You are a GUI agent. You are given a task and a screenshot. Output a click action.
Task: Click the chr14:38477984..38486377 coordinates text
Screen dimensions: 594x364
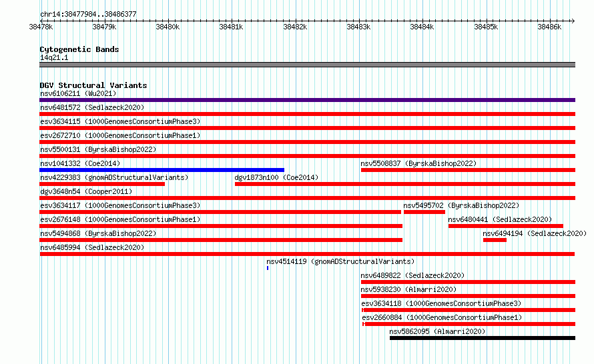point(88,14)
